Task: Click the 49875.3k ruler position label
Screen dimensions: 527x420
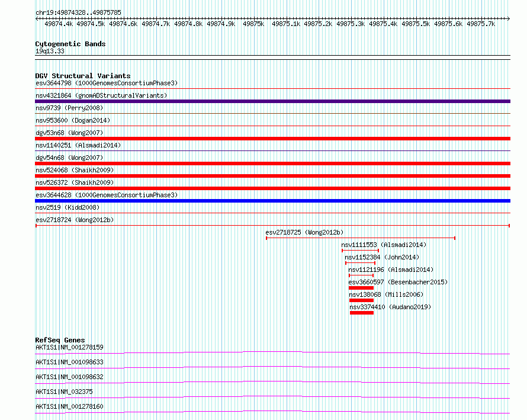Action: click(x=351, y=24)
